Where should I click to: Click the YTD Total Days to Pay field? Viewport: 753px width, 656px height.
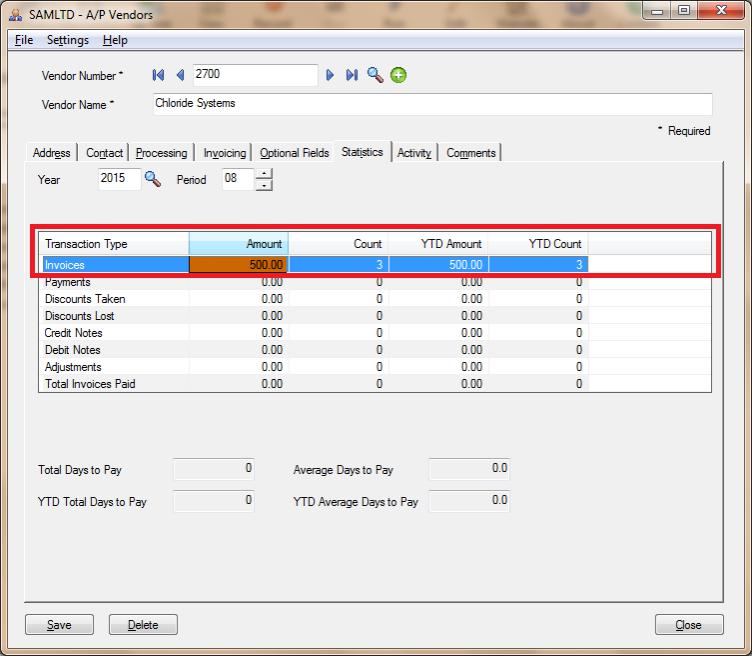click(214, 501)
